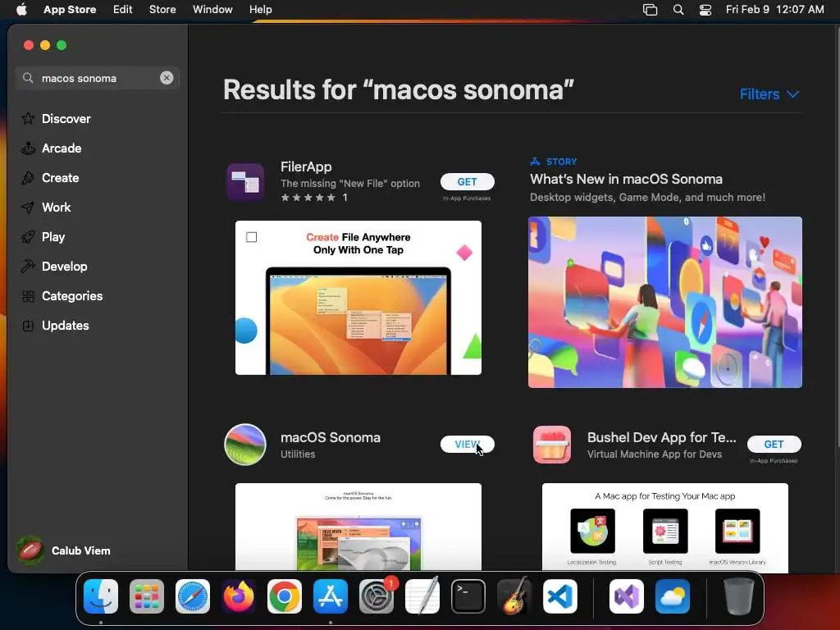Viewport: 840px width, 630px height.
Task: Get the Bushel Dev App
Action: [x=774, y=444]
